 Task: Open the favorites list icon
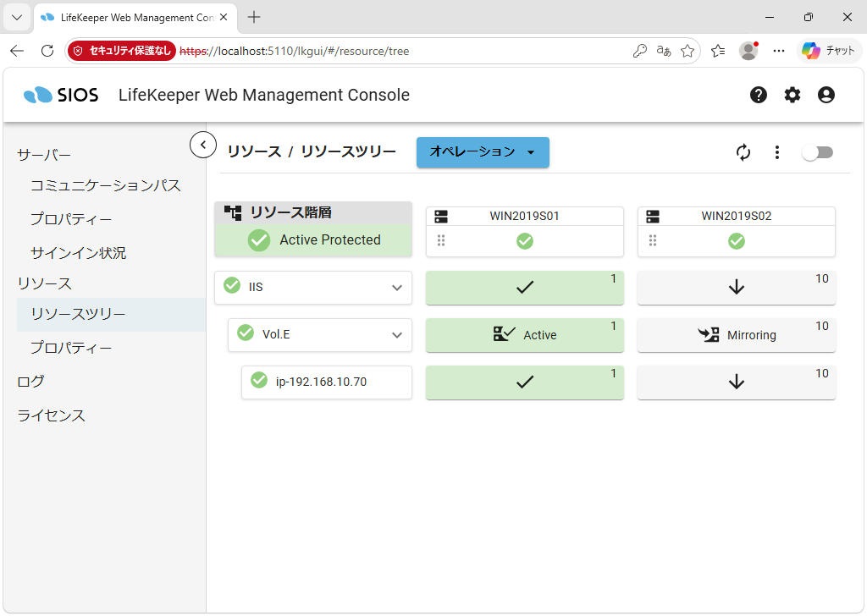click(718, 51)
